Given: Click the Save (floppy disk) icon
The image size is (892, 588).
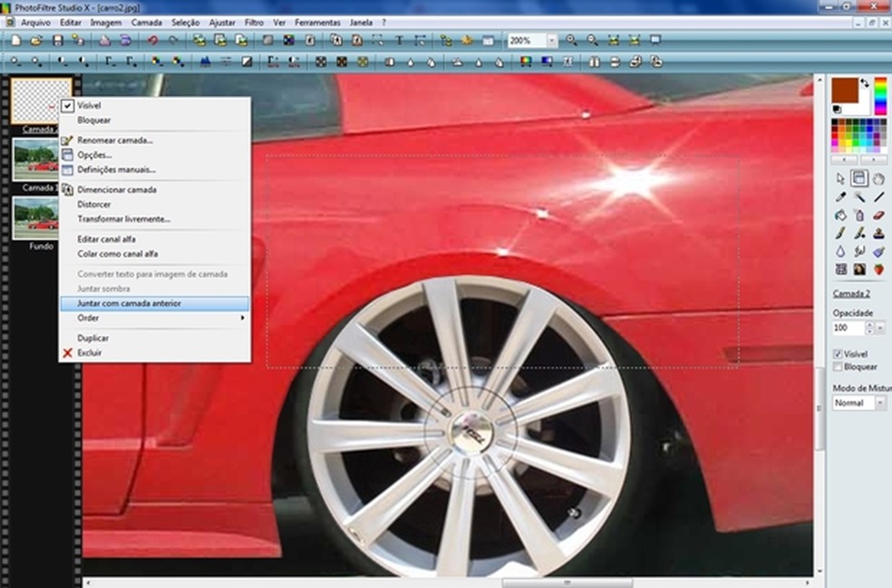Looking at the screenshot, I should click(x=57, y=41).
